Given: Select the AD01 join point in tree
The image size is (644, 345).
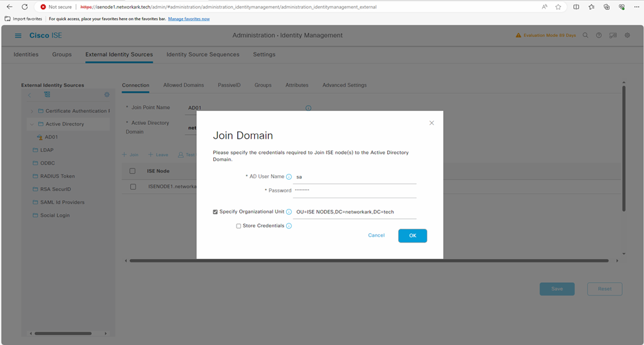Looking at the screenshot, I should [x=51, y=137].
